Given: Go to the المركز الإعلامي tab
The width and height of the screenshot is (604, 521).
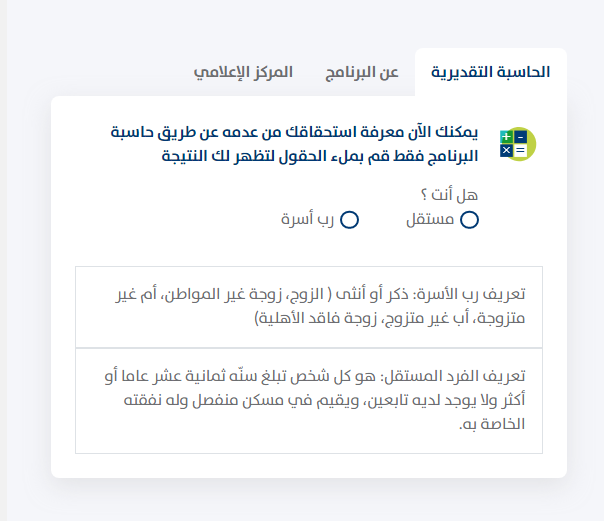Looking at the screenshot, I should tap(243, 73).
